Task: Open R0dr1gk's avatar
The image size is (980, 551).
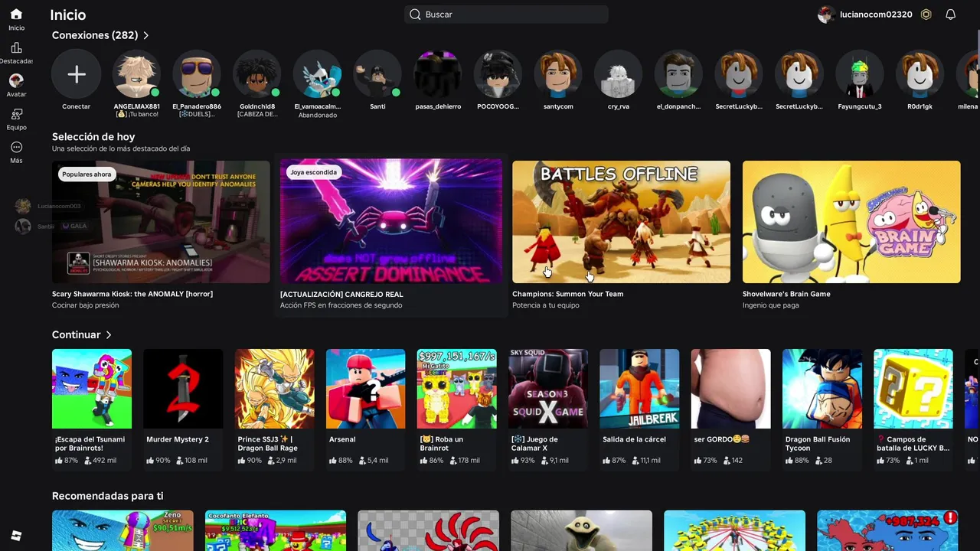Action: [x=920, y=74]
